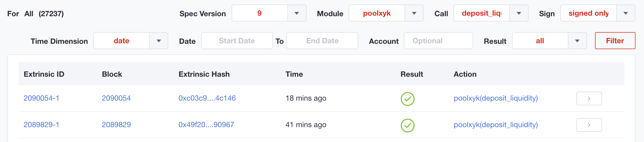Screen dimensions: 644x142
Task: Focus the Account optional input field
Action: [438, 41]
